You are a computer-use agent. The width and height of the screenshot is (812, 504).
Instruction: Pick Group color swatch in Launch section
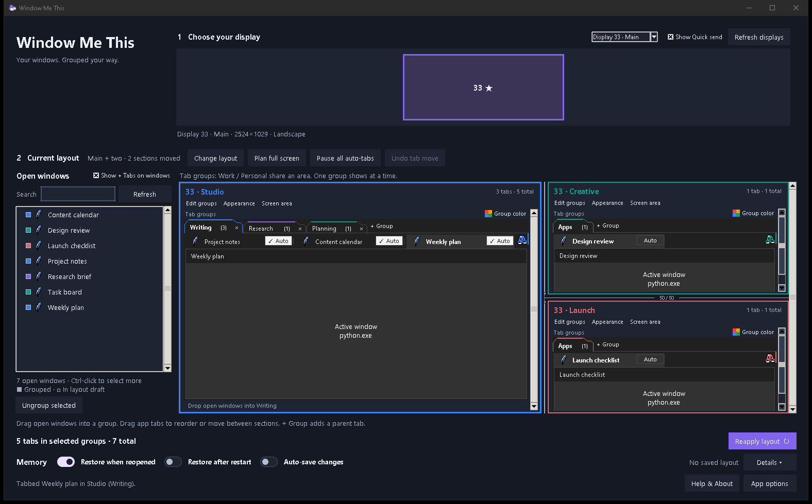coord(736,332)
